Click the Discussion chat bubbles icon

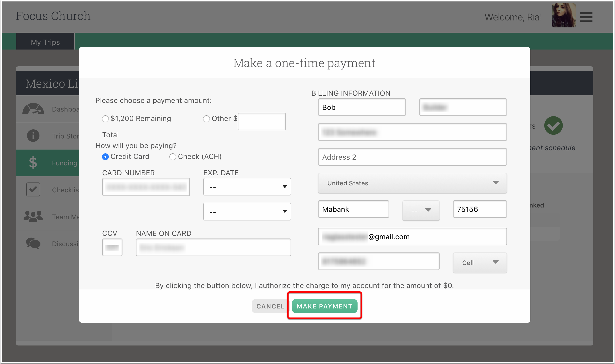click(x=33, y=243)
